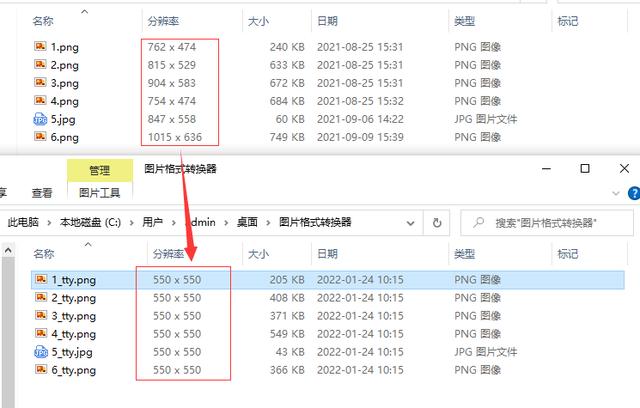Select file name 3_tty.png
The image size is (640, 408).
click(x=74, y=316)
